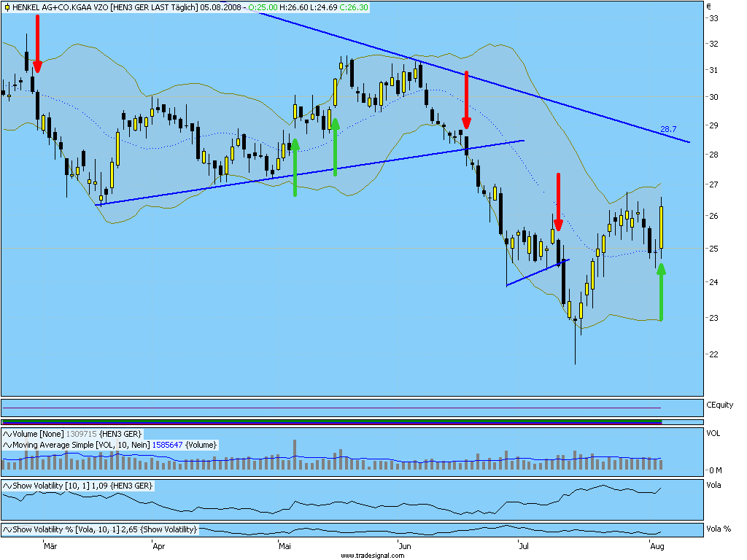Click the 27 price axis label

[x=713, y=184]
